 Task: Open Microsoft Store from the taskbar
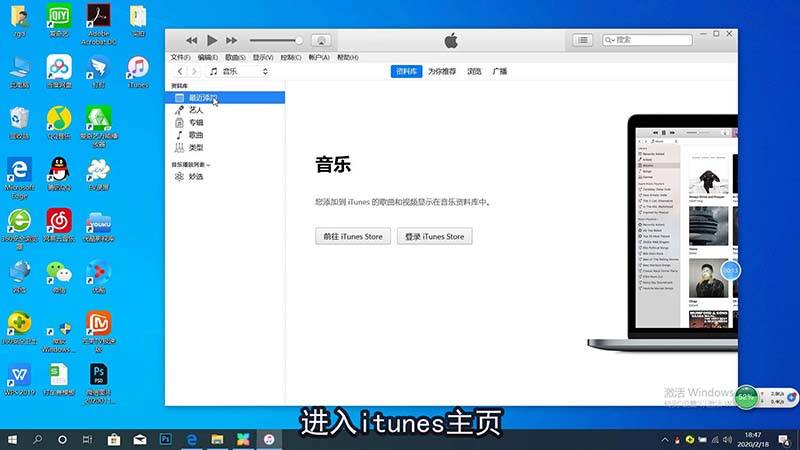click(x=114, y=439)
